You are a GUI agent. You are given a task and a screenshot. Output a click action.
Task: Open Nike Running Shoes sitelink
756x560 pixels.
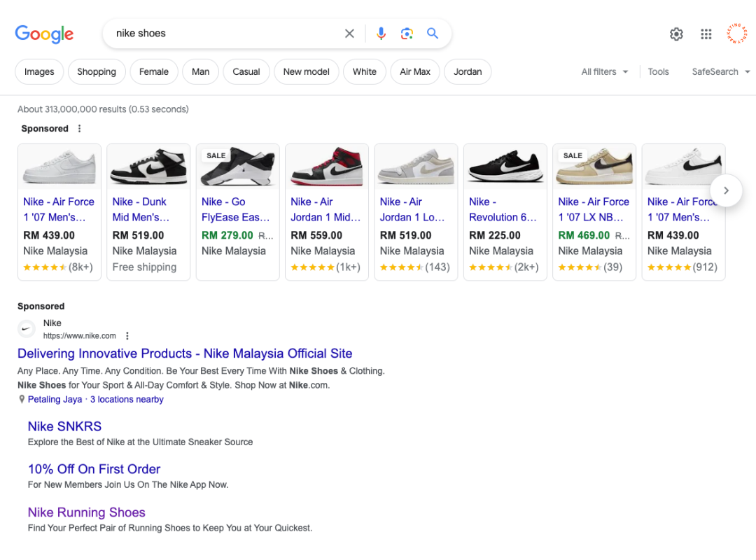coord(86,512)
